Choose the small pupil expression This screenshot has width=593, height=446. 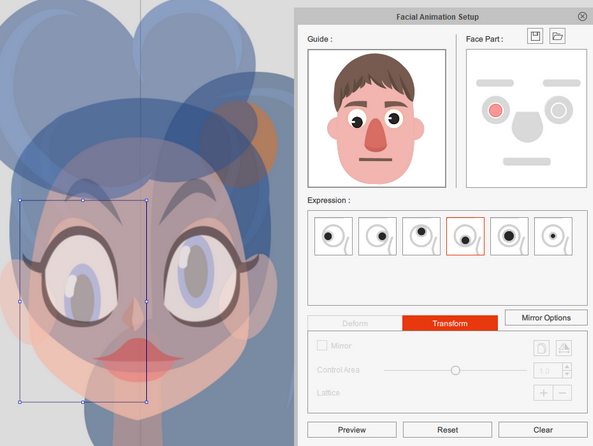pos(553,236)
